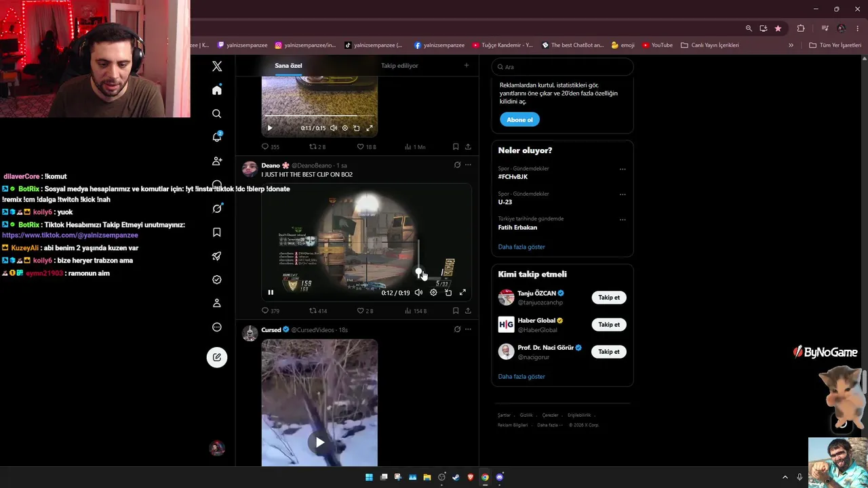Image resolution: width=868 pixels, height=488 pixels.
Task: Open the Windows Start menu
Action: click(x=369, y=477)
